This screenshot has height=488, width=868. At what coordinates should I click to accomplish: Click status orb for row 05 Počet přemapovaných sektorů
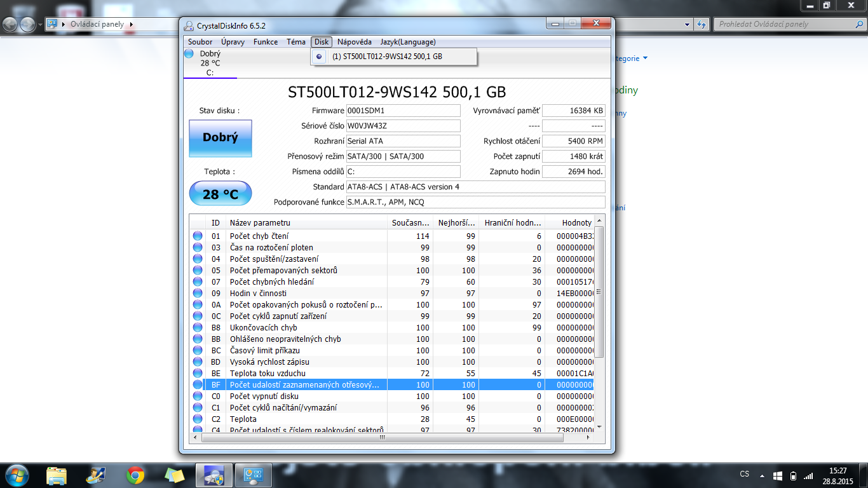click(198, 270)
